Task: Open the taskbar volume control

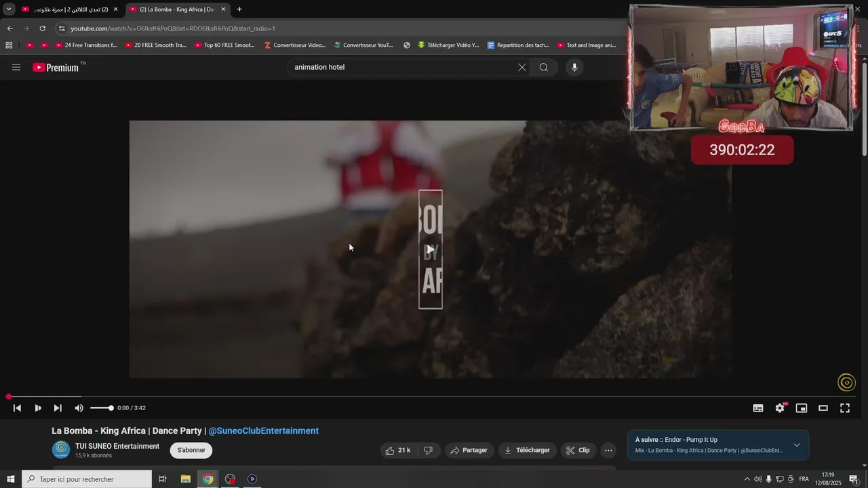Action: click(x=758, y=479)
